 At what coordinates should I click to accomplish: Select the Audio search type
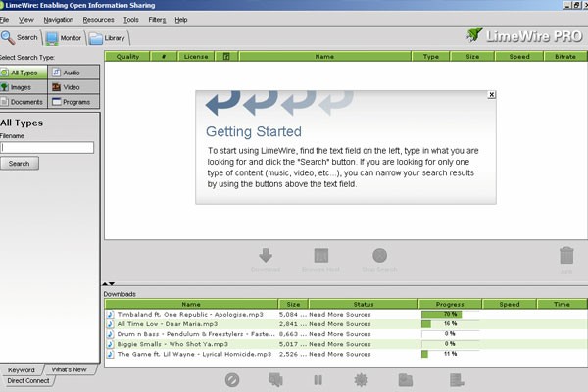point(73,73)
